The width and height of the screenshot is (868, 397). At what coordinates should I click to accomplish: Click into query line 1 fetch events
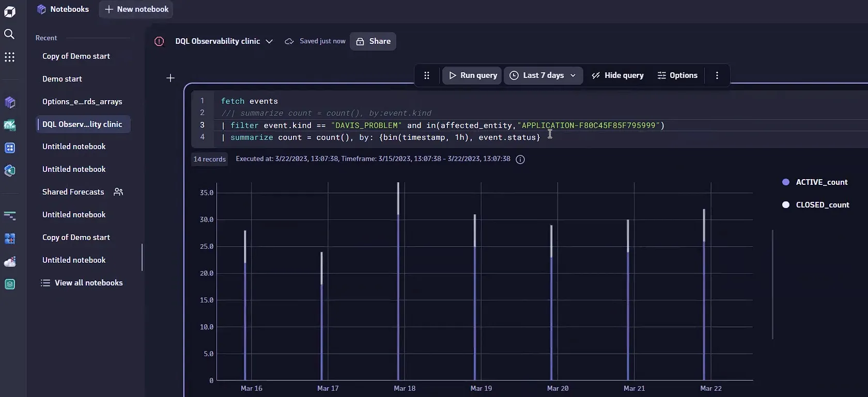pyautogui.click(x=250, y=101)
